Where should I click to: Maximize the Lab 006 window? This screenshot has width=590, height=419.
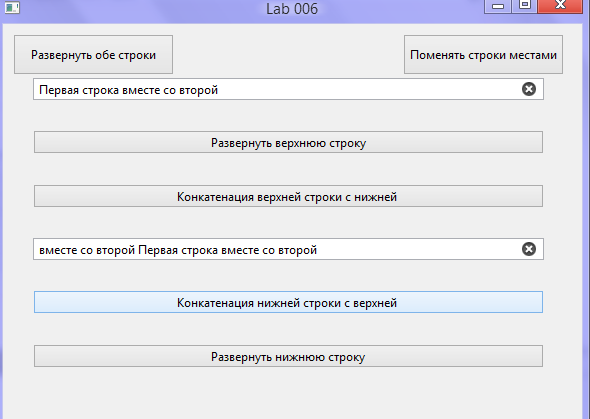524,6
